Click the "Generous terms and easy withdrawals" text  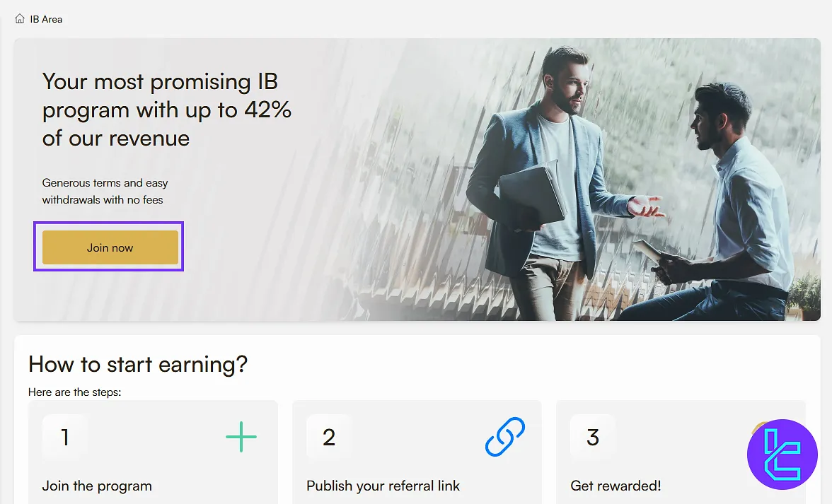(x=105, y=192)
